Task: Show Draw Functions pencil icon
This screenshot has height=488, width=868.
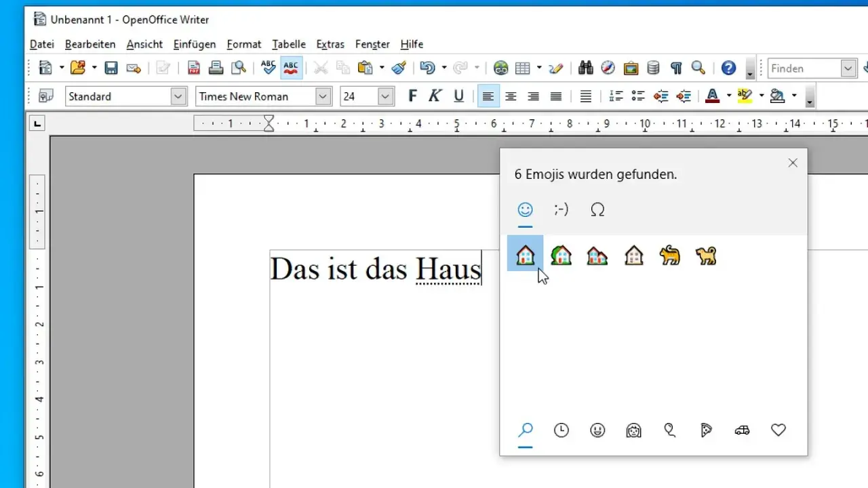Action: [x=556, y=68]
